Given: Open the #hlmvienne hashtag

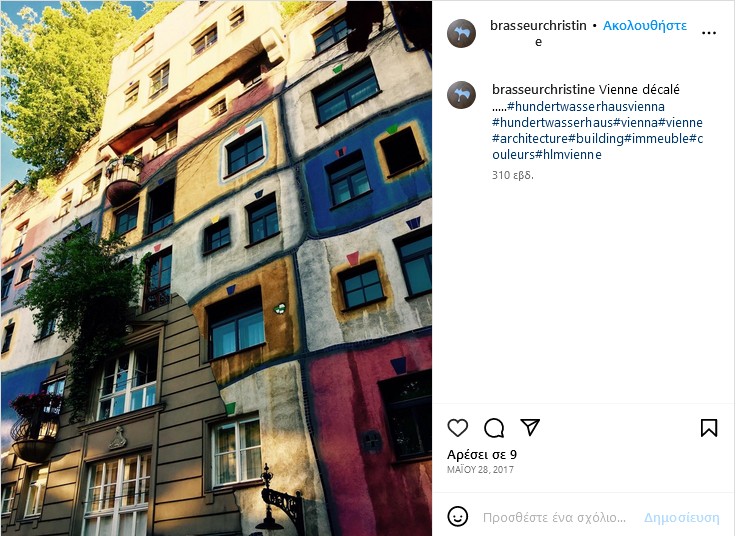Looking at the screenshot, I should click(x=568, y=154).
